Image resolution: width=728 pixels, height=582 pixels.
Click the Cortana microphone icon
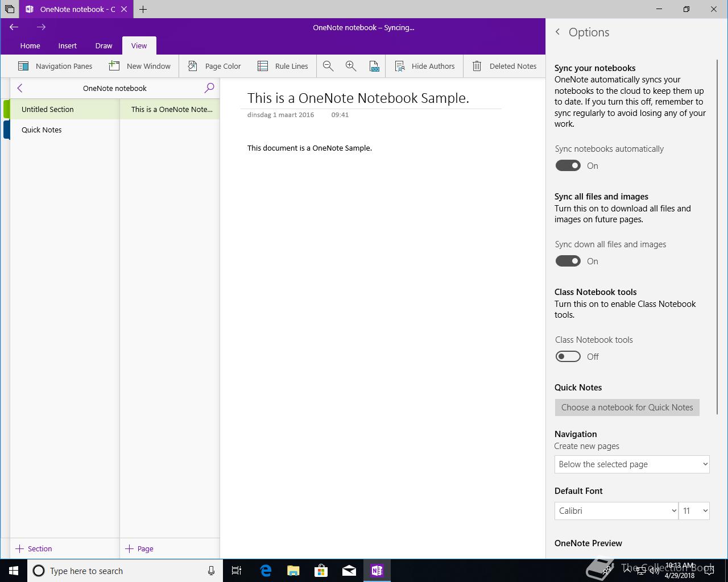coord(211,571)
